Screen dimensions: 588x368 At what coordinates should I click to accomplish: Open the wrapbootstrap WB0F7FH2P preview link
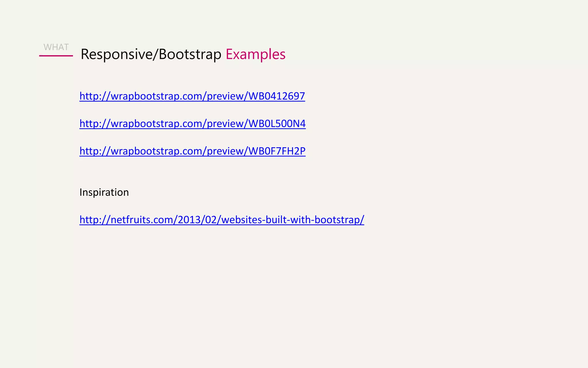click(x=192, y=151)
